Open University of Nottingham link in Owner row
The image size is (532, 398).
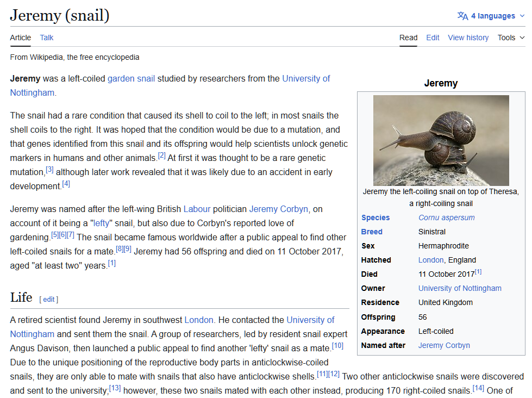460,288
